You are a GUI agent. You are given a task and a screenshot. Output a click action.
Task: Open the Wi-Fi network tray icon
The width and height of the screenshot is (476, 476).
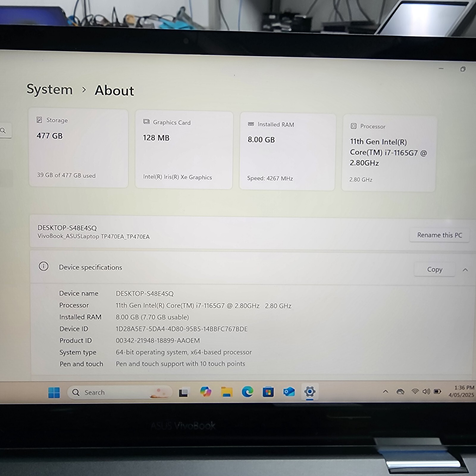[x=415, y=392]
